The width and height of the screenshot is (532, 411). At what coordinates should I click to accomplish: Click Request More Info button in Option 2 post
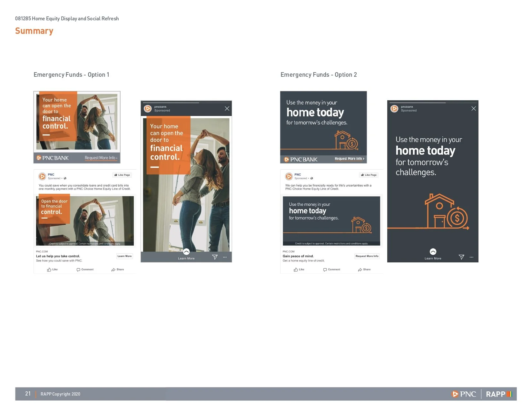point(367,256)
